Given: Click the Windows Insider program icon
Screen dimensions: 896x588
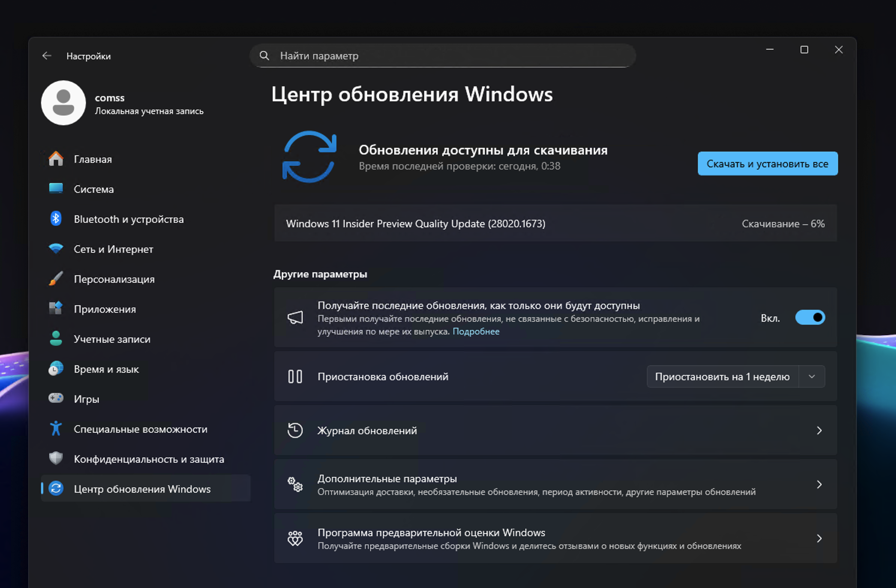Looking at the screenshot, I should click(295, 538).
